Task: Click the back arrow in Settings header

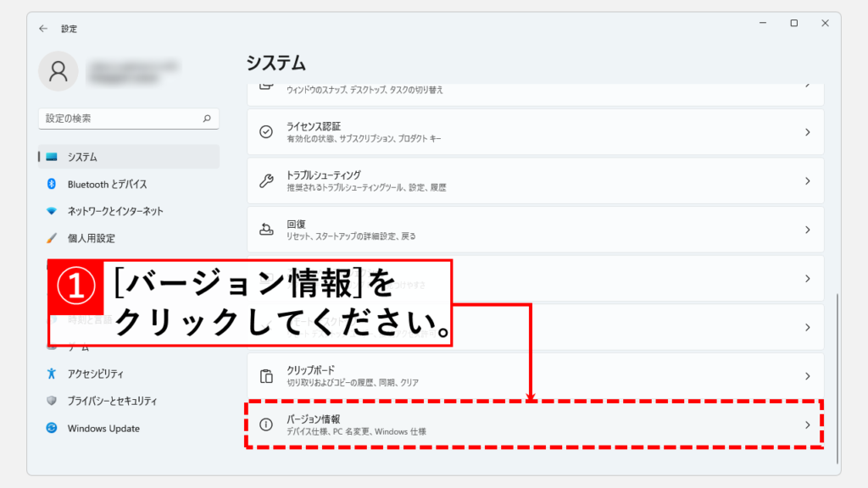Action: 43,28
